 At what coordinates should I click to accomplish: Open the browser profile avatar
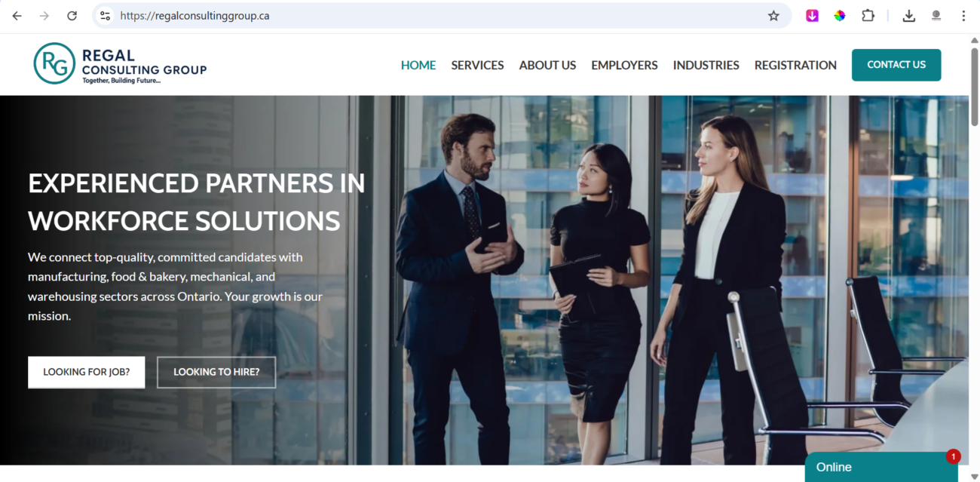coord(936,16)
